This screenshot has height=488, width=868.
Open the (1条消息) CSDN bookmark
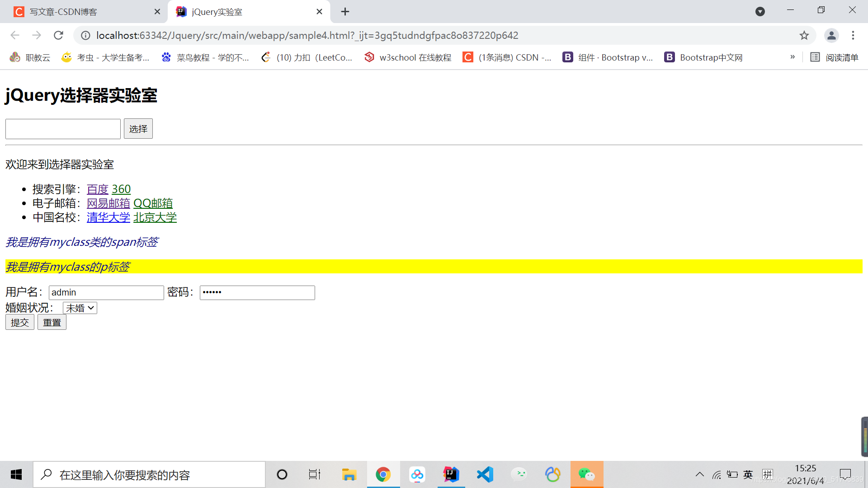point(507,57)
